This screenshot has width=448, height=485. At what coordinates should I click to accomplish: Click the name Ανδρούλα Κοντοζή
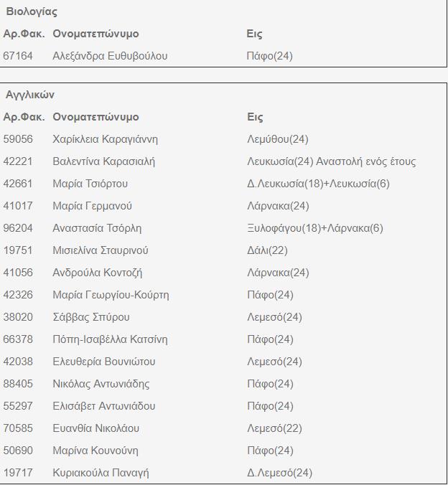[x=97, y=273]
